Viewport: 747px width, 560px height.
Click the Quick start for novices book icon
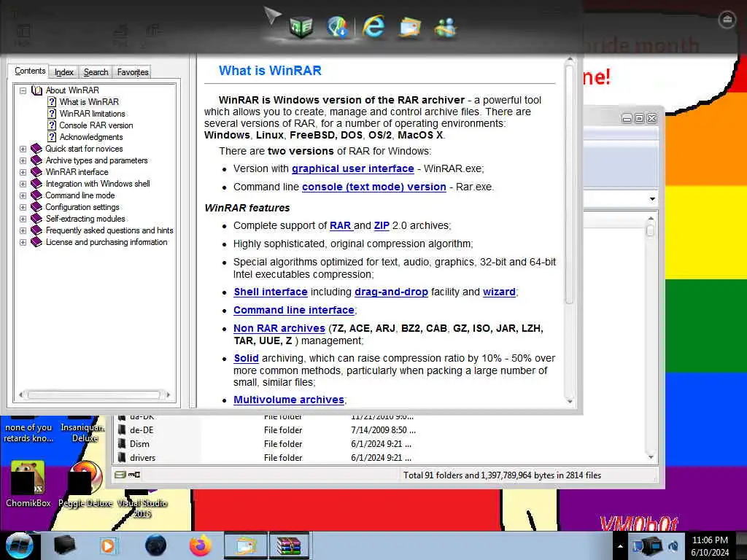pos(36,149)
